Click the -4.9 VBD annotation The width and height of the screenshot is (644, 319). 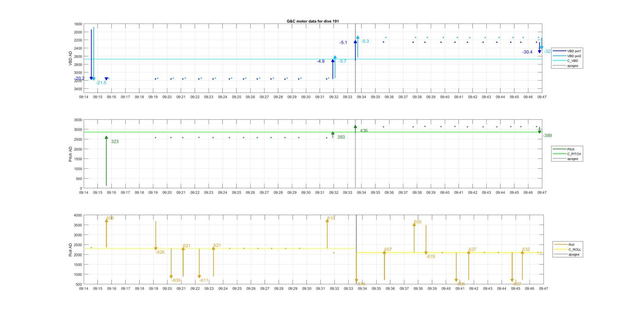(321, 61)
